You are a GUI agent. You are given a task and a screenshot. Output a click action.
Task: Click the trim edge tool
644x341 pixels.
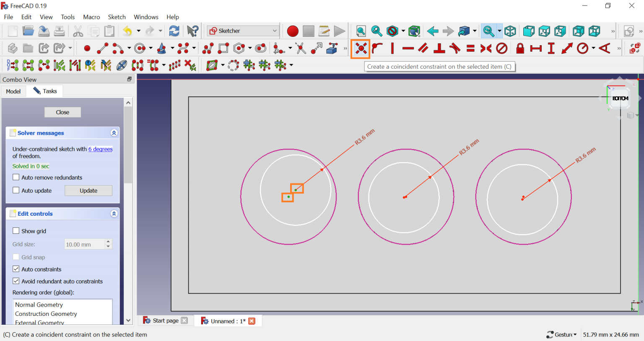point(301,49)
